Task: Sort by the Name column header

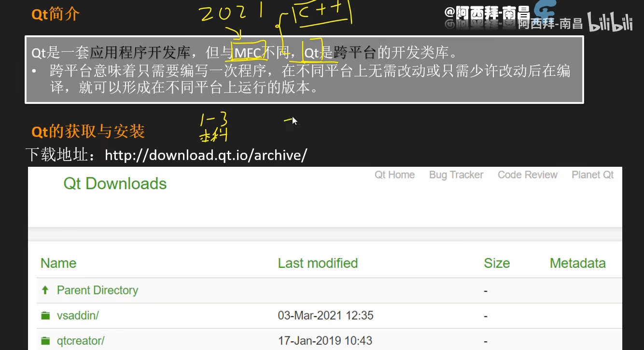Action: pos(58,263)
